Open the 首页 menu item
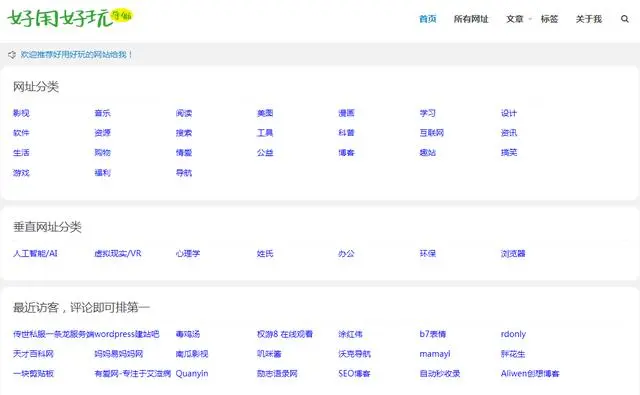 [x=428, y=19]
